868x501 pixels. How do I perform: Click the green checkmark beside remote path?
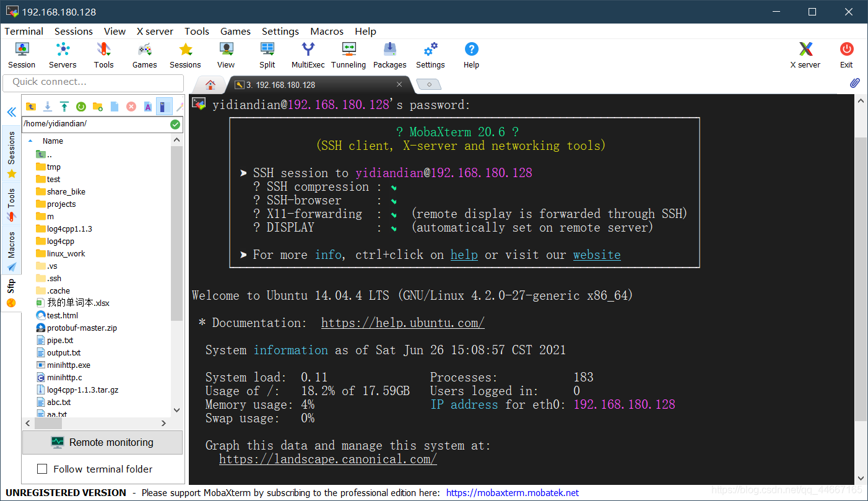point(175,124)
